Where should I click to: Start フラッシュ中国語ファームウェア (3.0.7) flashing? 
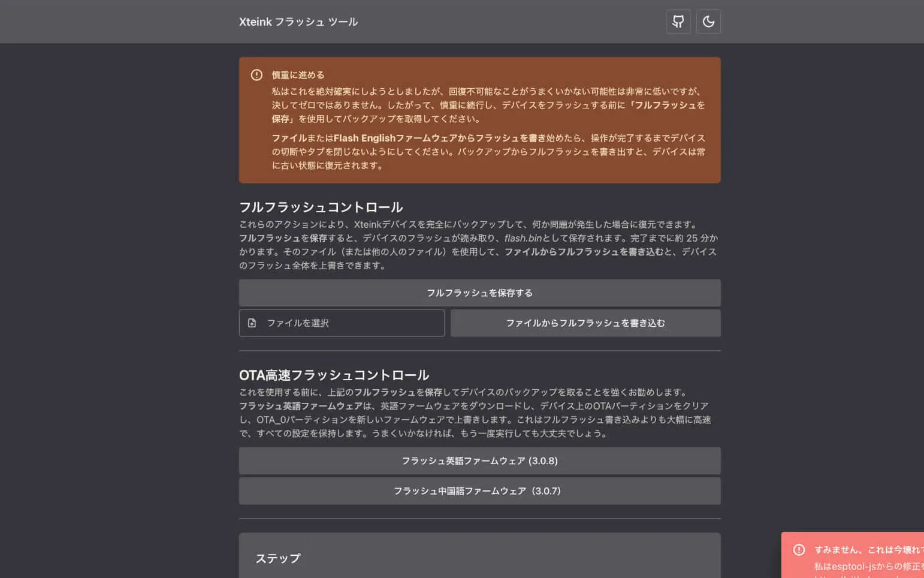[x=479, y=491]
